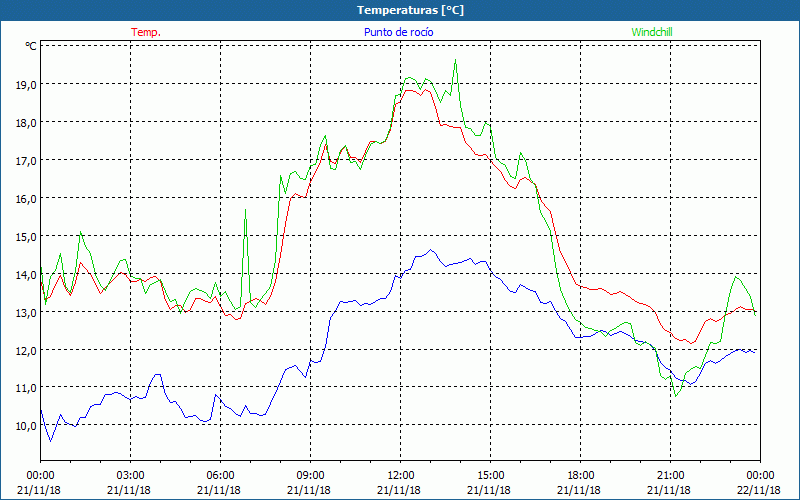Click the 18:00 time axis label
Viewport: 800px width, 500px height.
point(581,475)
